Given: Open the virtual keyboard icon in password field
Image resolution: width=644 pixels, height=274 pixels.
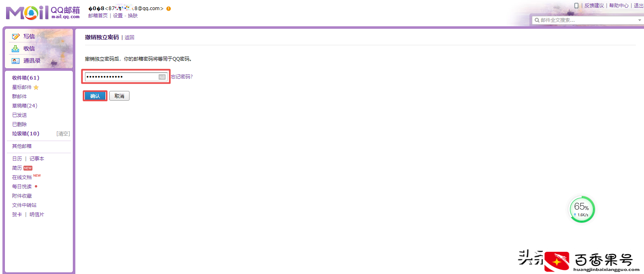Looking at the screenshot, I should click(162, 77).
